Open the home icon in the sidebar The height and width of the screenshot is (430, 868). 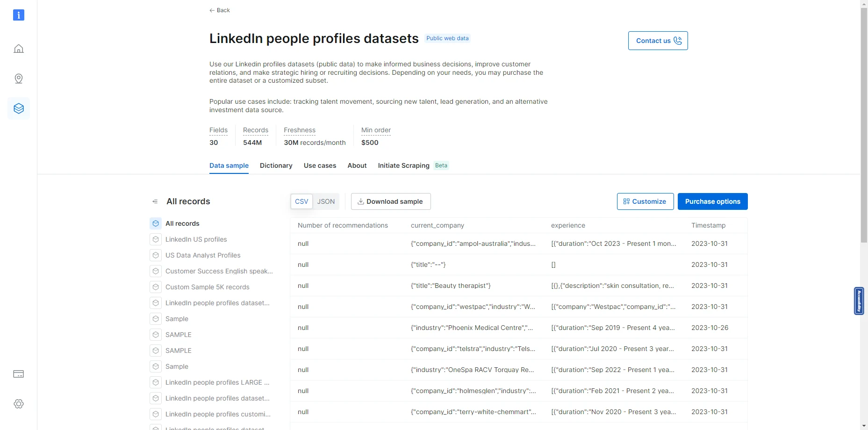tap(19, 49)
